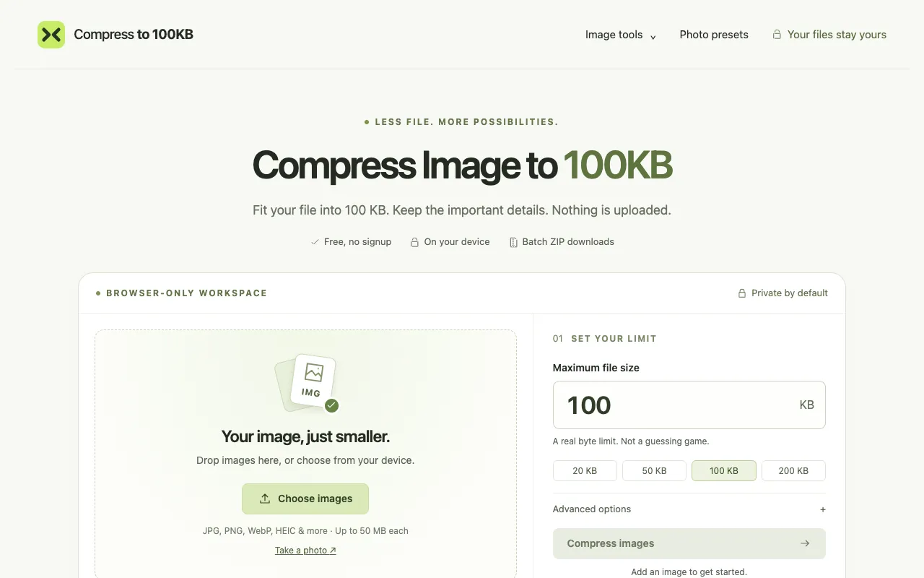Click the arrow icon on Compress images button
This screenshot has height=578, width=924.
[805, 543]
